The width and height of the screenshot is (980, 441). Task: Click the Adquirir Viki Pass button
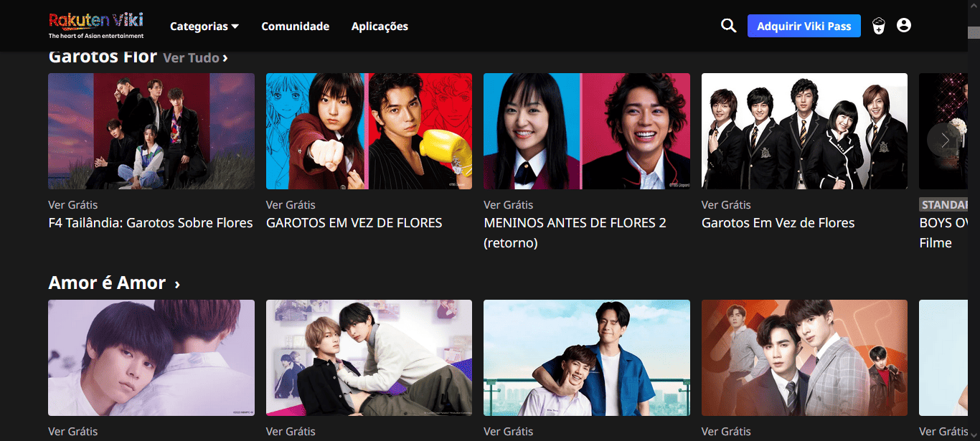click(804, 25)
